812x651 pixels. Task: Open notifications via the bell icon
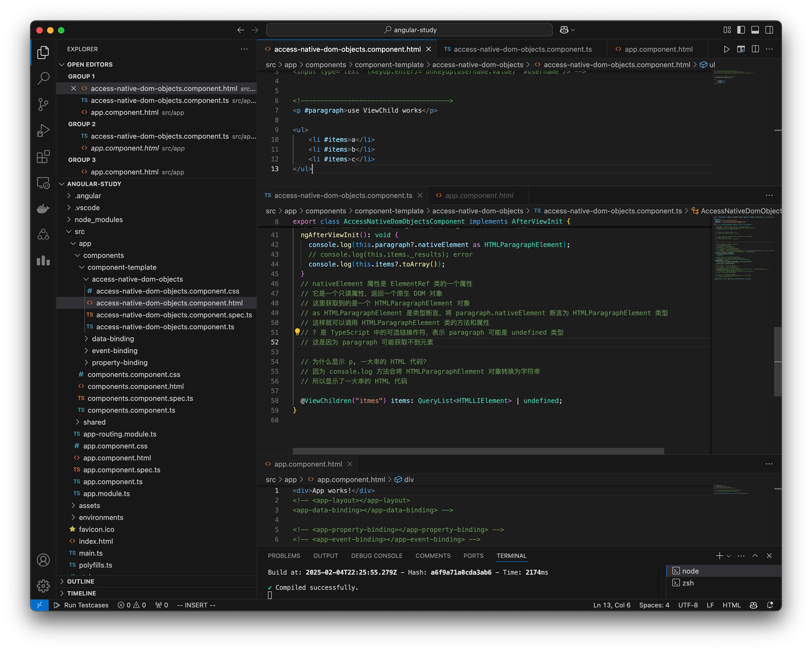770,605
